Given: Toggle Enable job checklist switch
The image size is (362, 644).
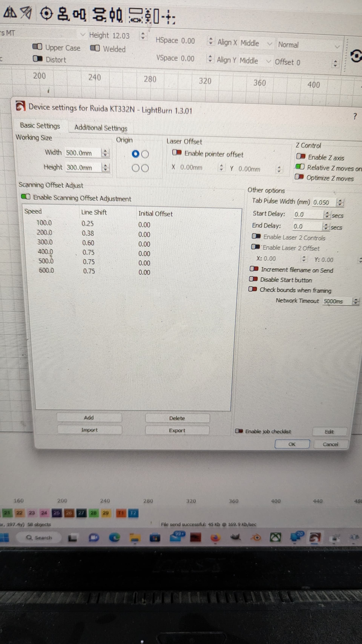Looking at the screenshot, I should [239, 431].
